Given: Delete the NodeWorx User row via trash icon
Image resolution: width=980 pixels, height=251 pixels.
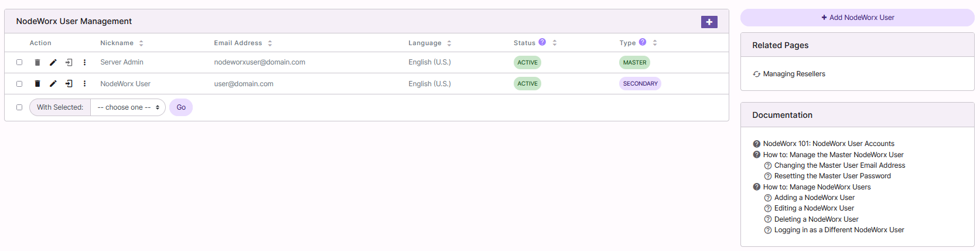Looking at the screenshot, I should 37,84.
